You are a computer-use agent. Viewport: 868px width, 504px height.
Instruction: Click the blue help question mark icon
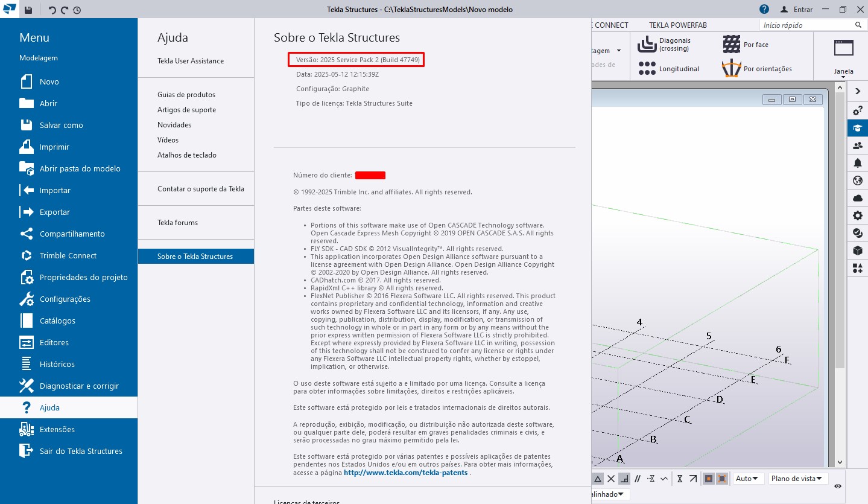(x=764, y=9)
